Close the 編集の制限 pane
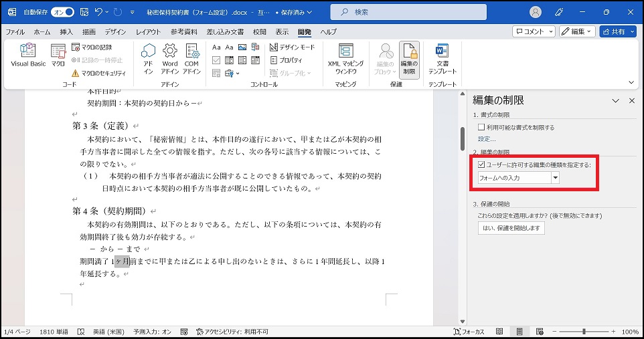This screenshot has height=339, width=644. coord(632,100)
